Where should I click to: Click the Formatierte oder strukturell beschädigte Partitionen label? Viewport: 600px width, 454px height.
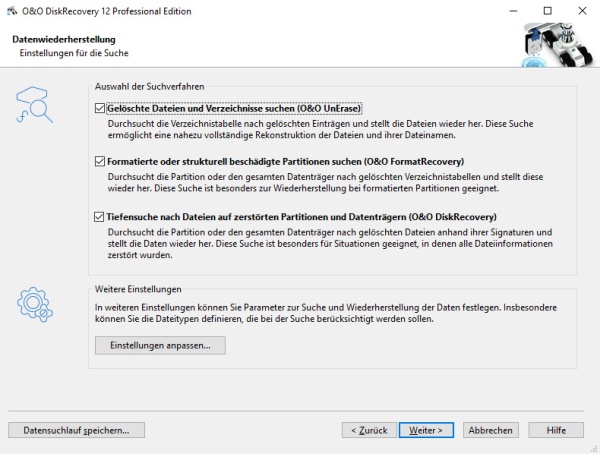285,162
